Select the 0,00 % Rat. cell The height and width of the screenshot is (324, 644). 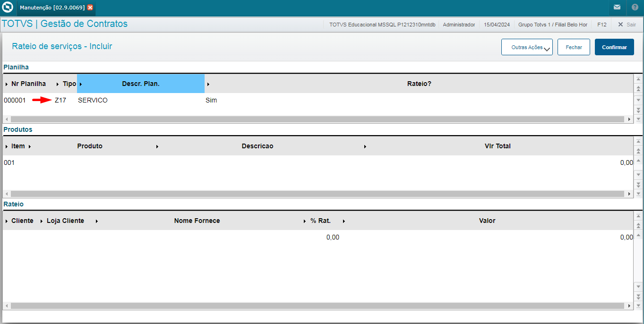tap(333, 237)
